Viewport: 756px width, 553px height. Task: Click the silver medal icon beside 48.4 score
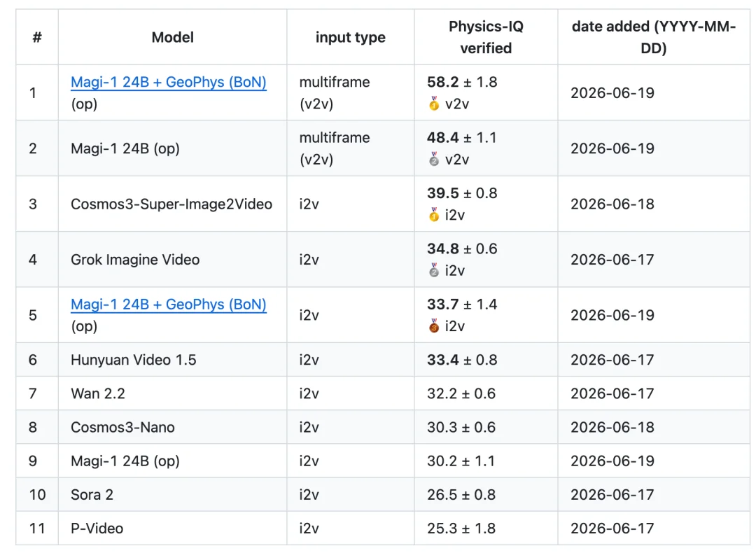(x=434, y=159)
